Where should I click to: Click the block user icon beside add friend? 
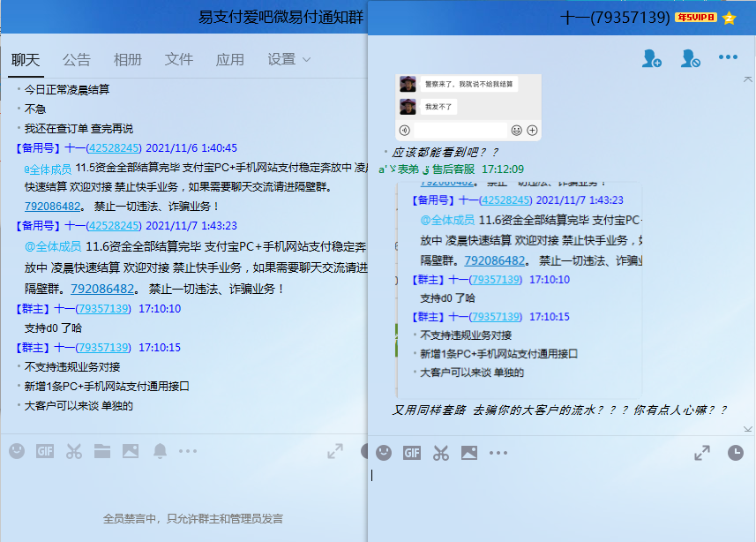pyautogui.click(x=690, y=59)
